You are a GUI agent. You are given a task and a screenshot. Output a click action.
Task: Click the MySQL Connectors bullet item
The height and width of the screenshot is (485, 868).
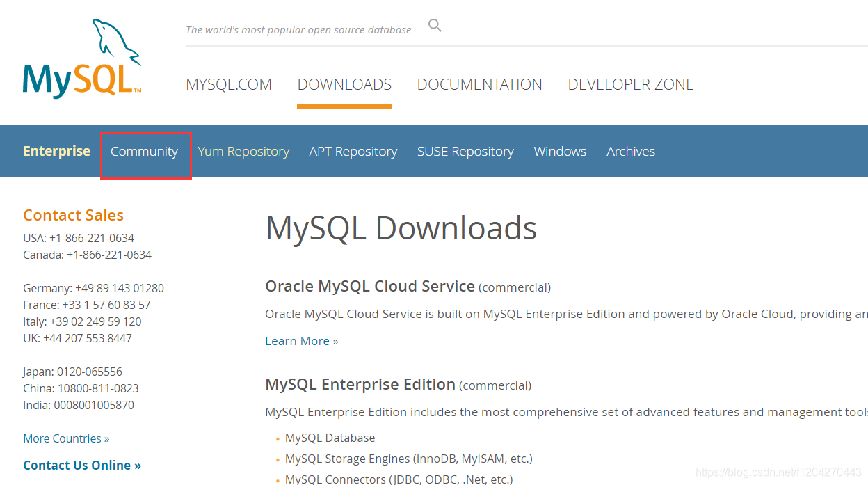[x=399, y=479]
